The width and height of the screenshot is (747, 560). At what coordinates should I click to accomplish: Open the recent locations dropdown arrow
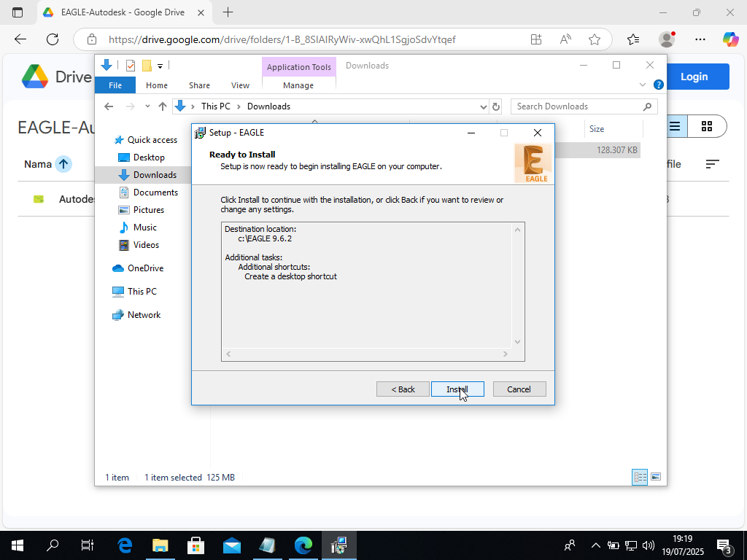pos(147,106)
